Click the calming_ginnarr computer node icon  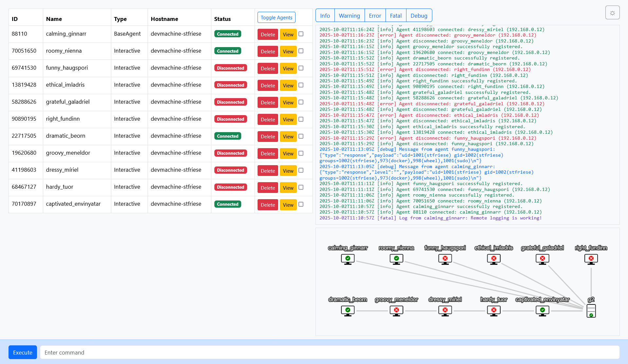348,259
